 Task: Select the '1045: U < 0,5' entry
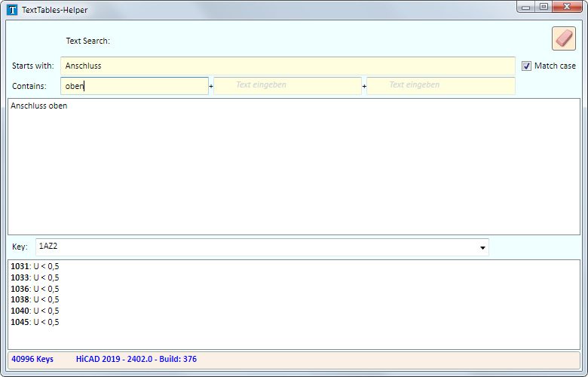pyautogui.click(x=35, y=322)
